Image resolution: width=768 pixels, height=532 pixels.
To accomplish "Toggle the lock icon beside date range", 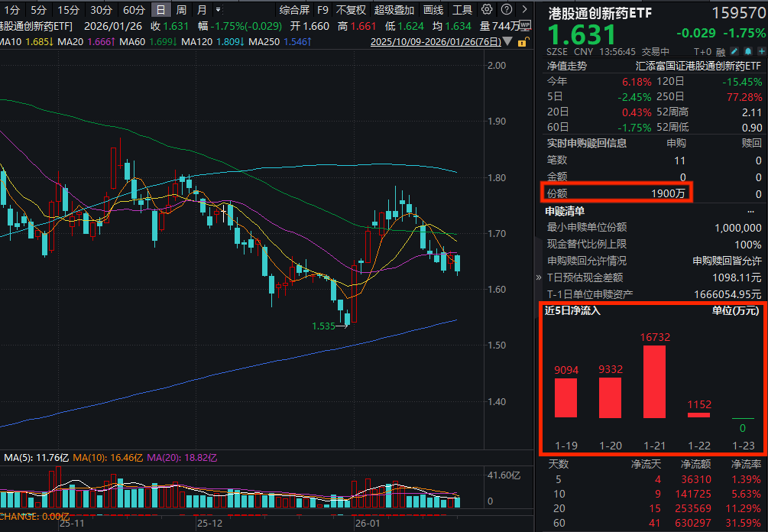I will pyautogui.click(x=523, y=41).
